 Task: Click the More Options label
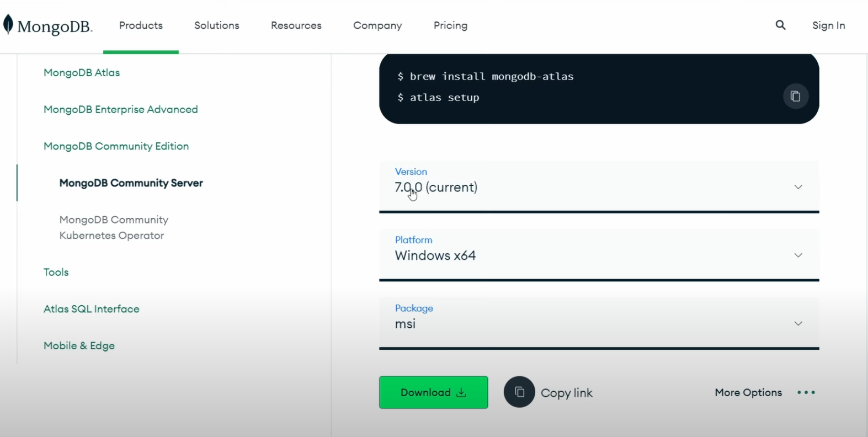pyautogui.click(x=748, y=392)
